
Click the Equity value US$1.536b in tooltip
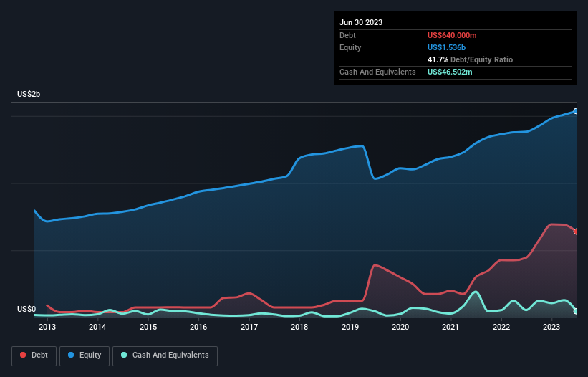click(448, 47)
